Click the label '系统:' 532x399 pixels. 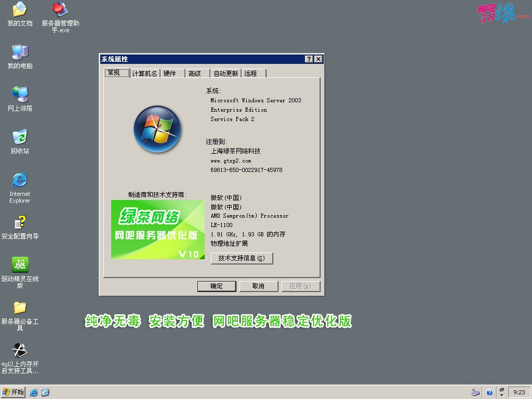[x=214, y=91]
